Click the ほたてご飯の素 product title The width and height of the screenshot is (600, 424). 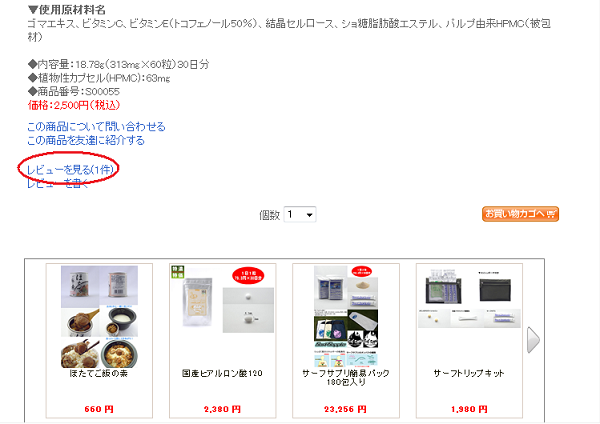(x=99, y=373)
